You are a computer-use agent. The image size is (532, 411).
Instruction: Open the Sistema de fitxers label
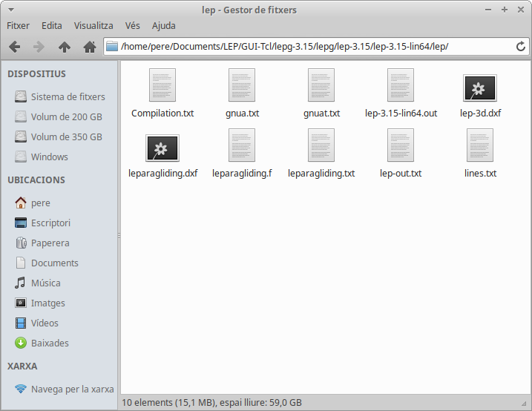pos(68,96)
